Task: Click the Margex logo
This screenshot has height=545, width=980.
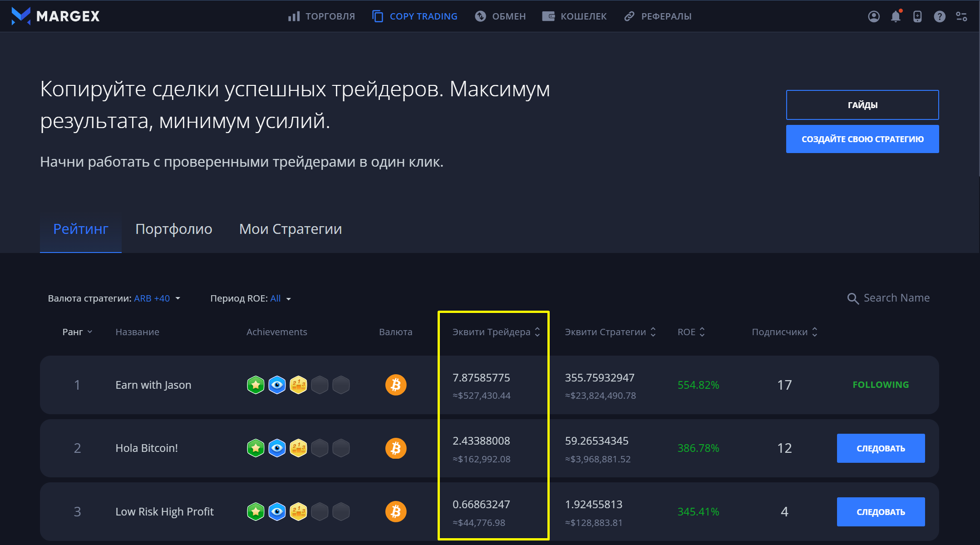Action: coord(55,16)
